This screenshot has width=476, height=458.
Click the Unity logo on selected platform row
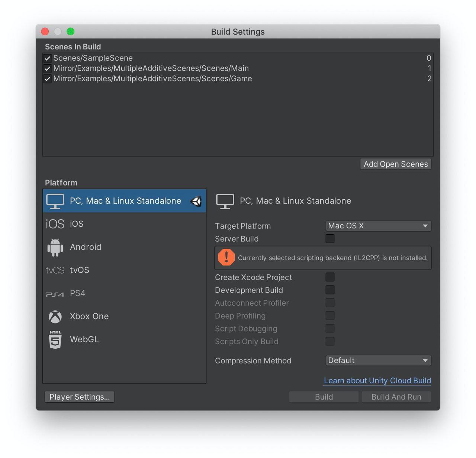pyautogui.click(x=196, y=201)
